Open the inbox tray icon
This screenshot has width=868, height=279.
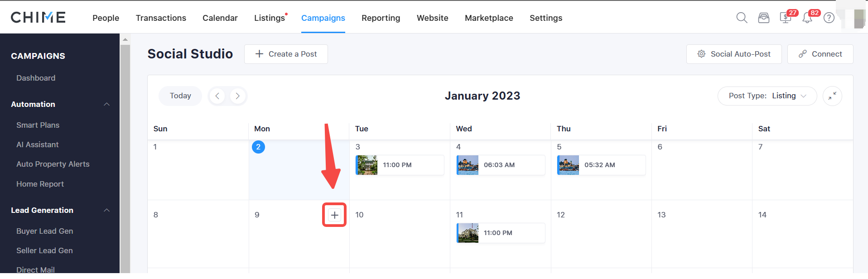point(764,18)
